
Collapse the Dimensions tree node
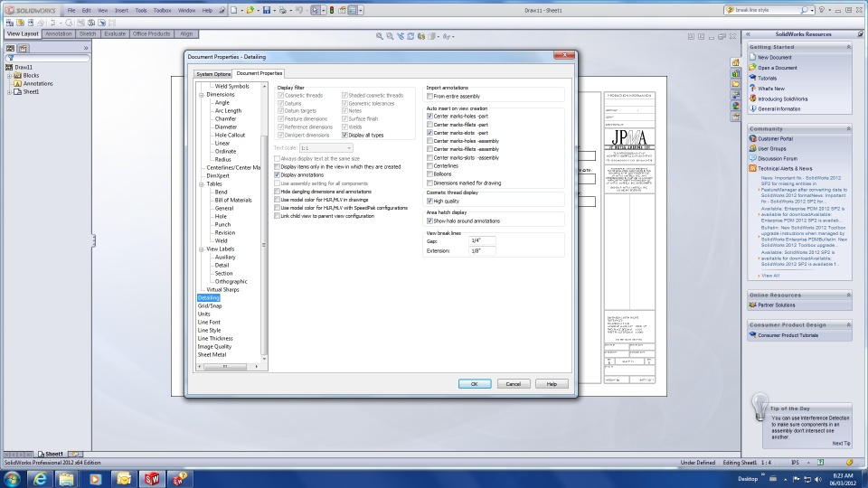pyautogui.click(x=202, y=95)
